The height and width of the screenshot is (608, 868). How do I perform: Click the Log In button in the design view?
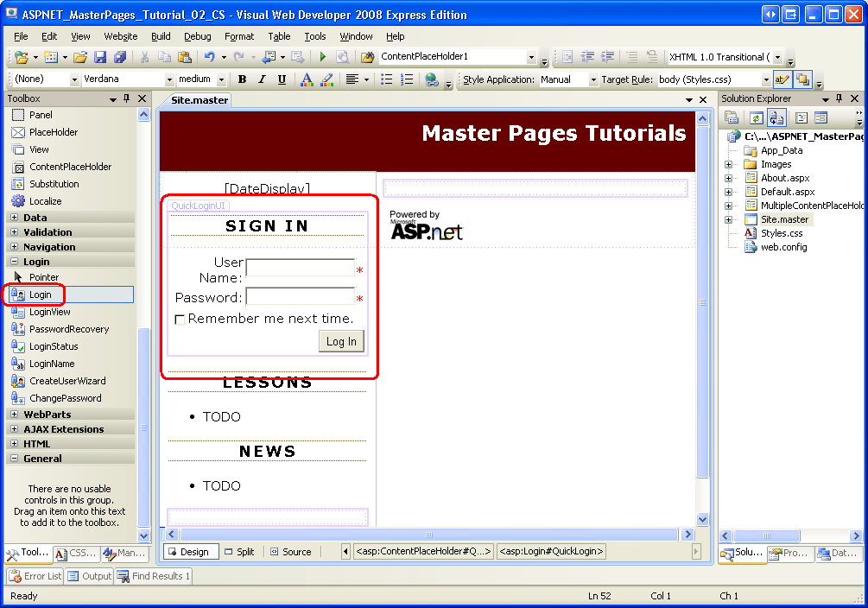coord(341,341)
